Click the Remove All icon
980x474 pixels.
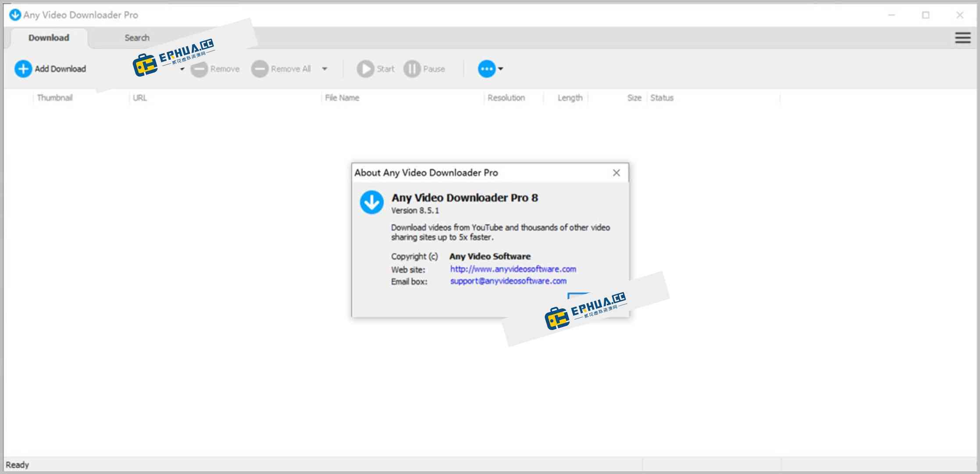point(260,68)
